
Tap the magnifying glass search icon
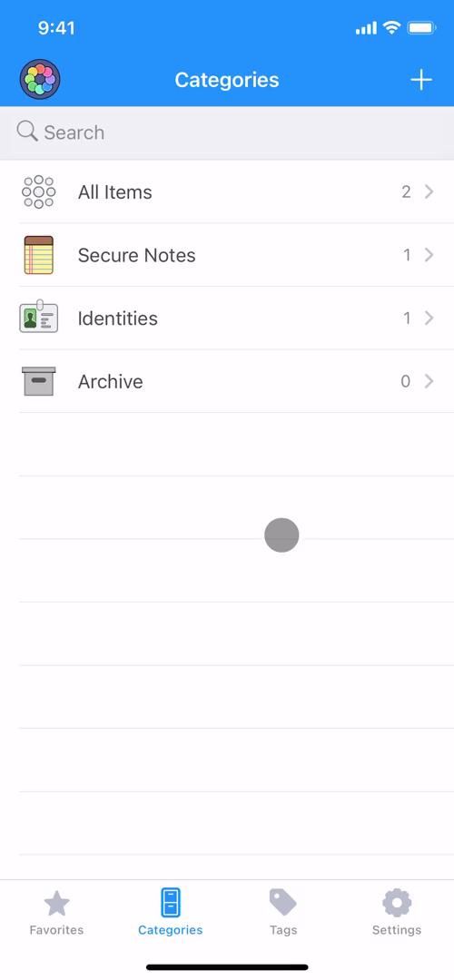tap(27, 132)
